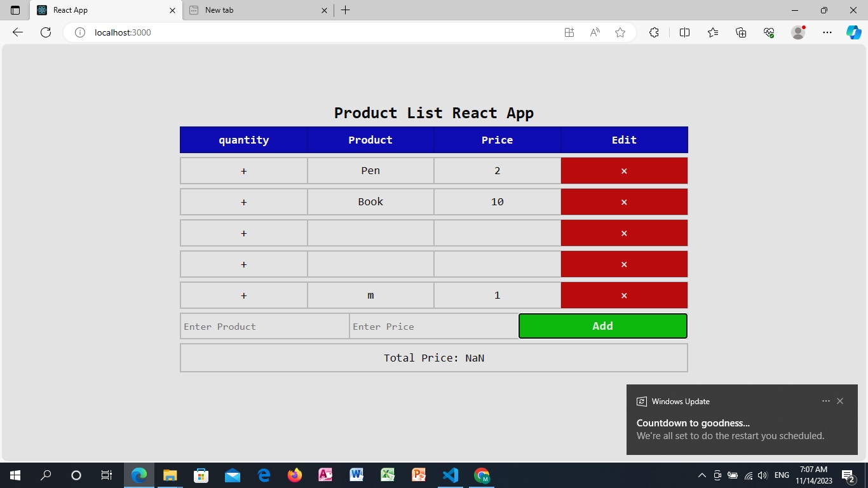Close the React App tab

(x=172, y=10)
